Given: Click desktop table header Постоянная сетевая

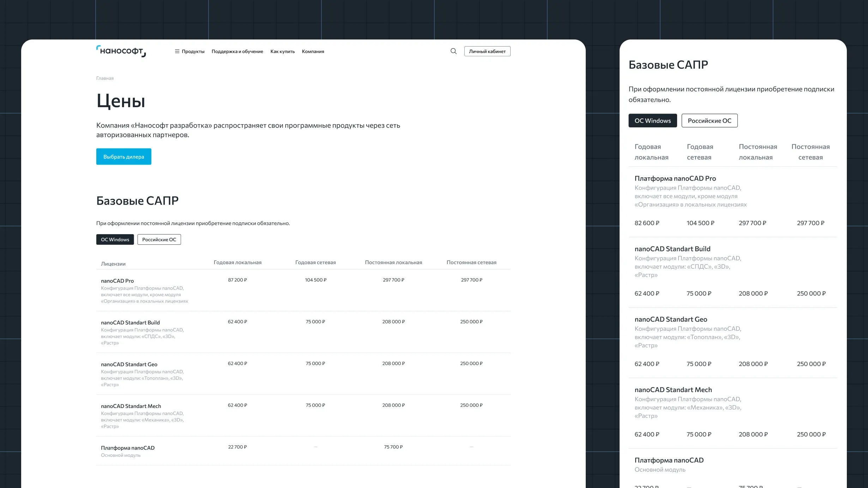Looking at the screenshot, I should click(x=471, y=262).
